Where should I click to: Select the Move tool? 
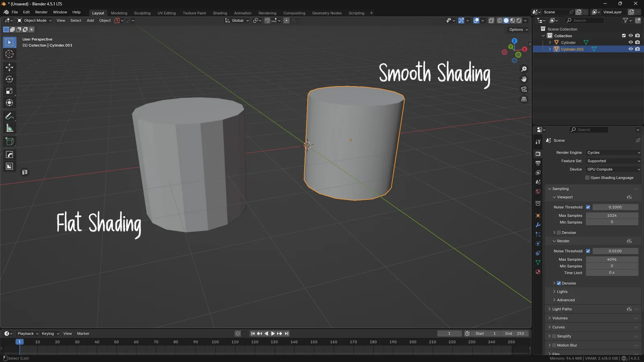tap(9, 67)
